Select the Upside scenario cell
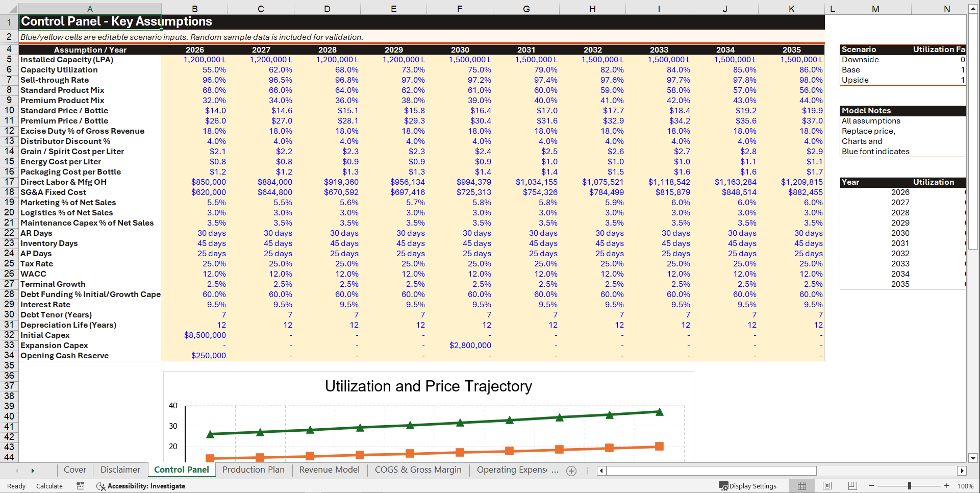 coord(875,80)
